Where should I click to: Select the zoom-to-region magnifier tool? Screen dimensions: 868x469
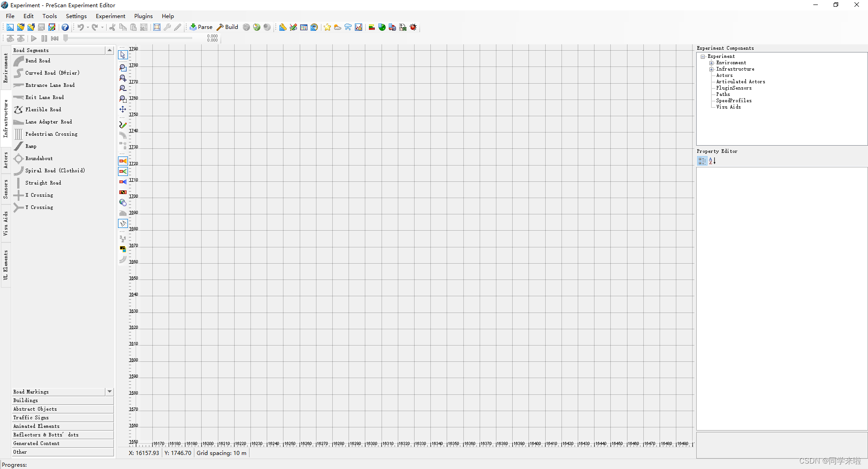tap(123, 99)
